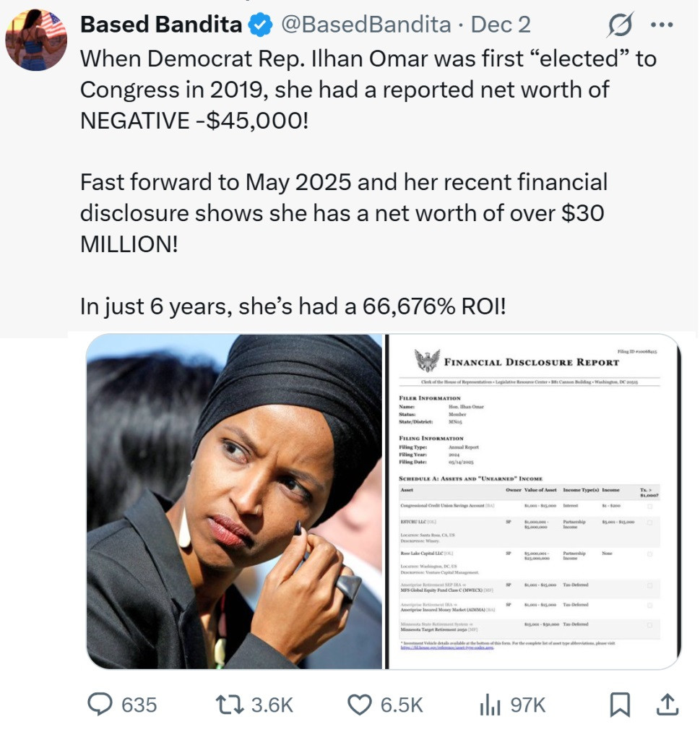
Task: Enlarge the Financial Disclosure Report image
Action: click(x=533, y=501)
